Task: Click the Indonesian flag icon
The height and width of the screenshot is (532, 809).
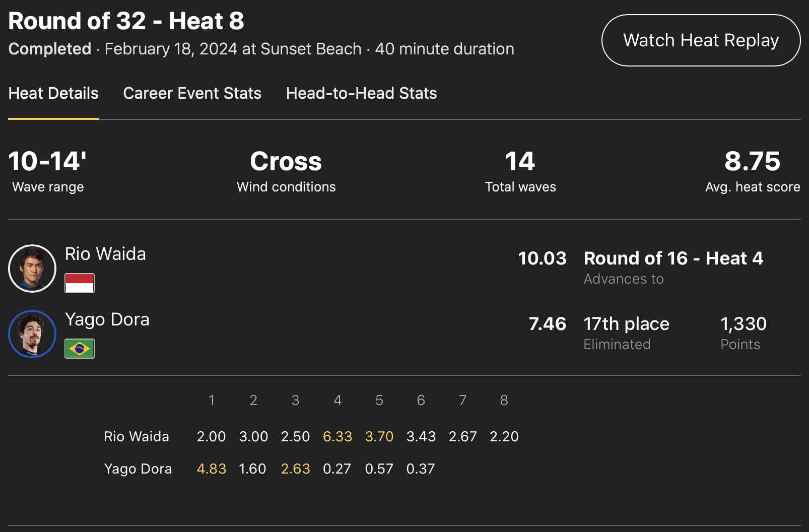Action: [x=80, y=283]
